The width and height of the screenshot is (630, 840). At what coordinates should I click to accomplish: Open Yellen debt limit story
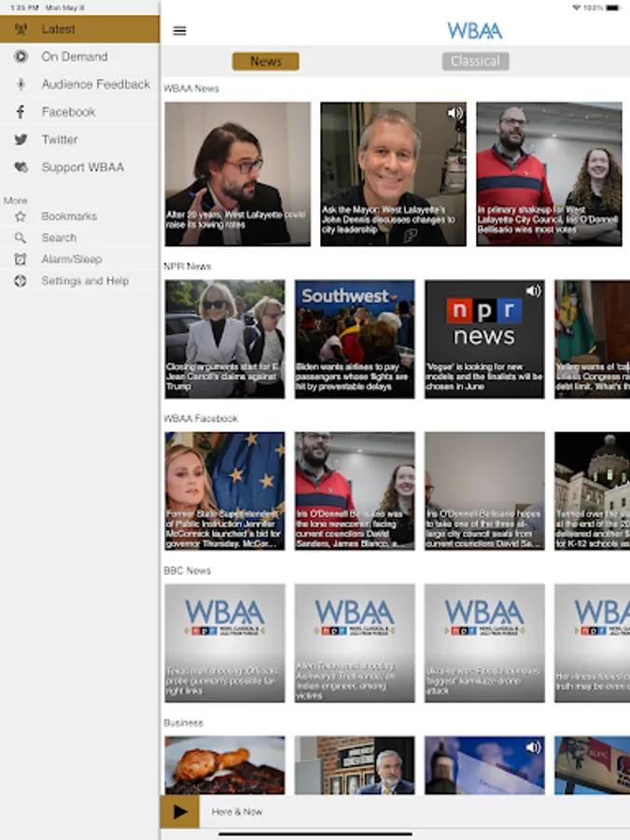coord(593,339)
